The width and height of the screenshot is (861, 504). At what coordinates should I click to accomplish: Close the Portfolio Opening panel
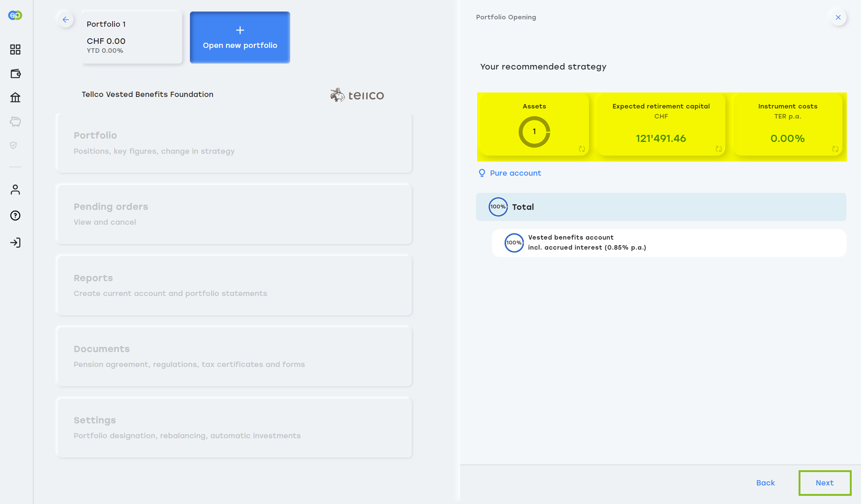pos(838,17)
